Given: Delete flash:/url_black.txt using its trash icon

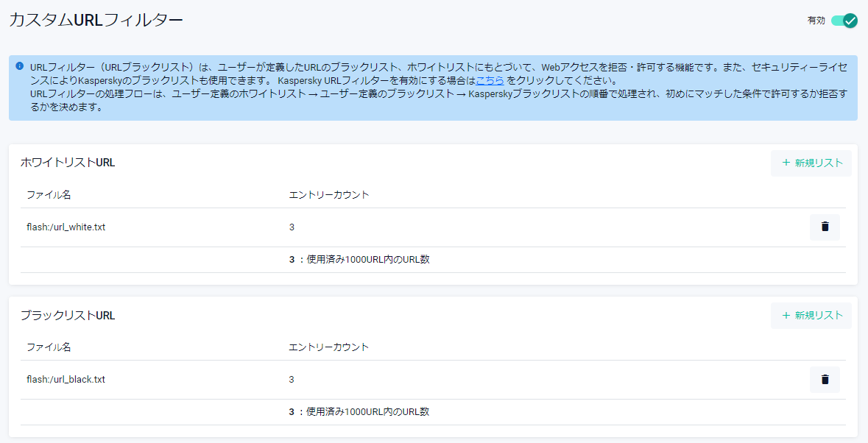Looking at the screenshot, I should pos(825,380).
